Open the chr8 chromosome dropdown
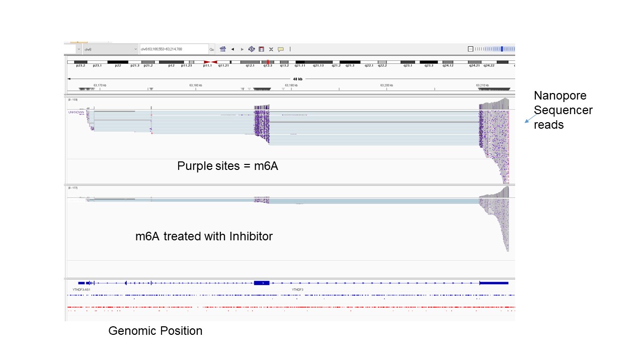 tap(110, 49)
